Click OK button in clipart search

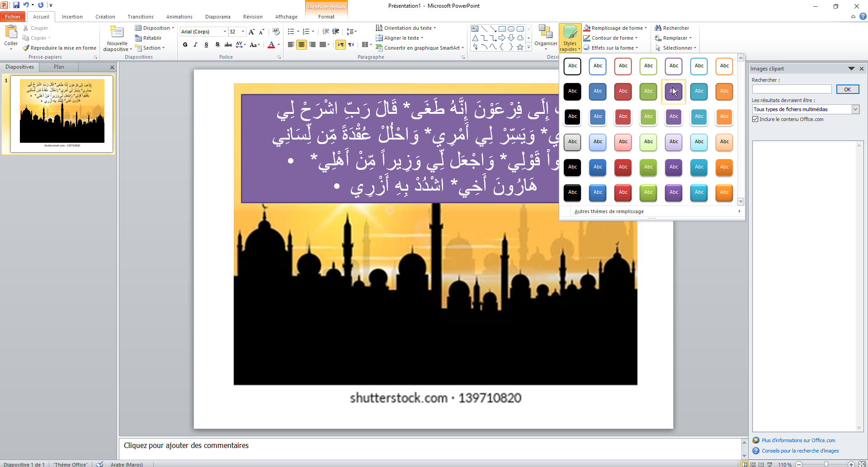point(848,89)
